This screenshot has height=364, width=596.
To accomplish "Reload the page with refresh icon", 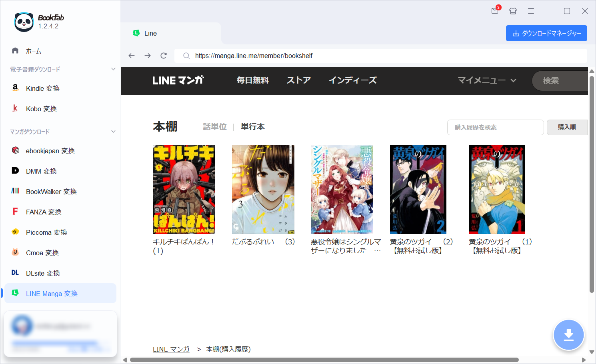I will 164,56.
